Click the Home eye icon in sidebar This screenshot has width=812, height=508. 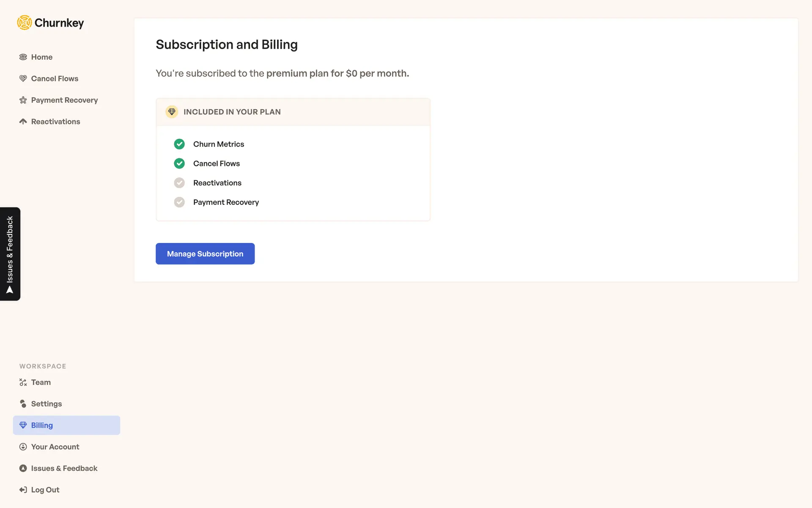pyautogui.click(x=23, y=57)
